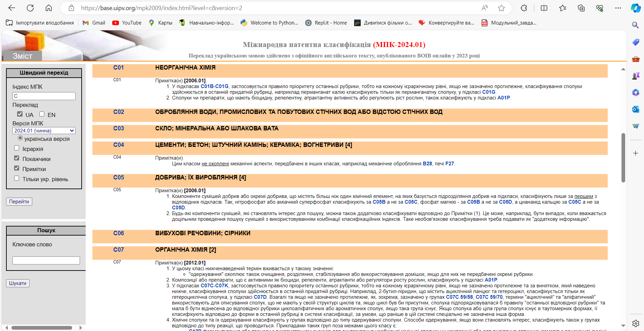Open the tools briefcase sidebar icon
This screenshot has height=331, width=644.
(x=635, y=59)
